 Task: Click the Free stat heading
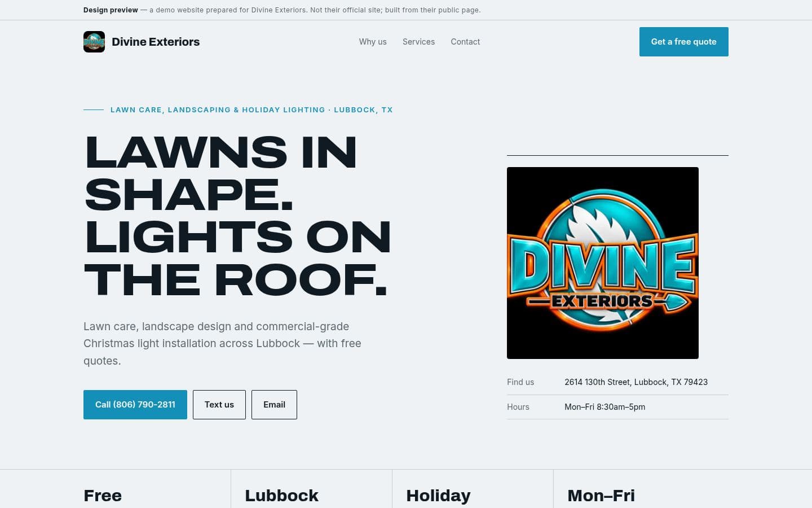[103, 496]
